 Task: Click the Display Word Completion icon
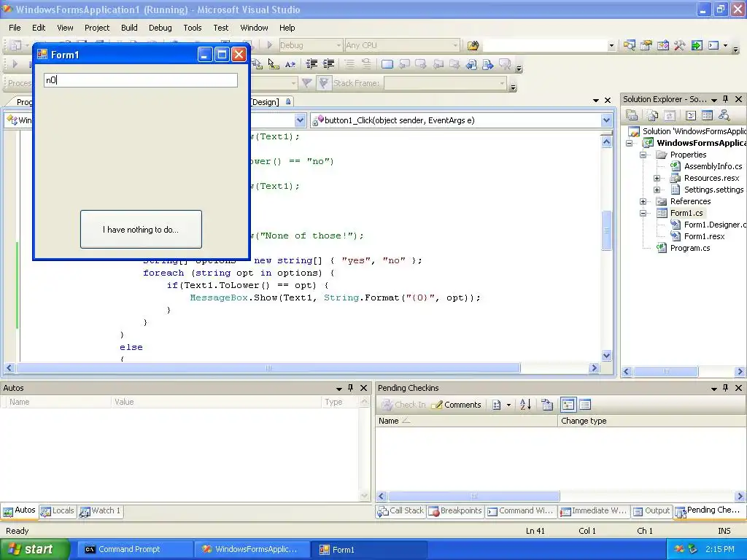pos(290,64)
